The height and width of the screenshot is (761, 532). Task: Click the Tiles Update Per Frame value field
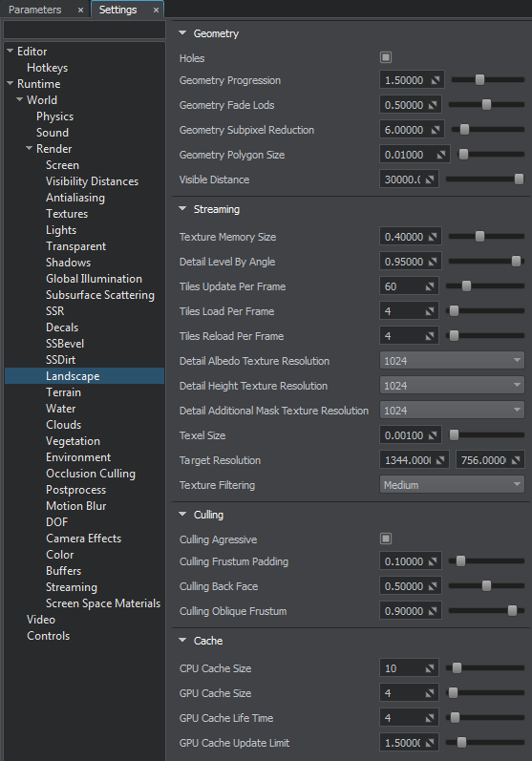pos(409,286)
